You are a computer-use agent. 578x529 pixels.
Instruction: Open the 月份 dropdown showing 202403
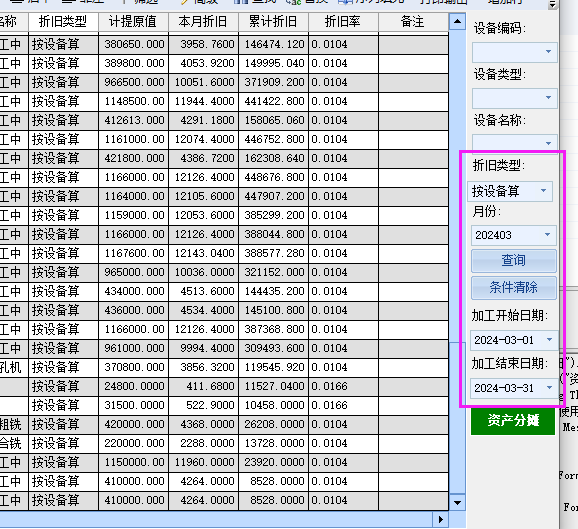coord(514,235)
